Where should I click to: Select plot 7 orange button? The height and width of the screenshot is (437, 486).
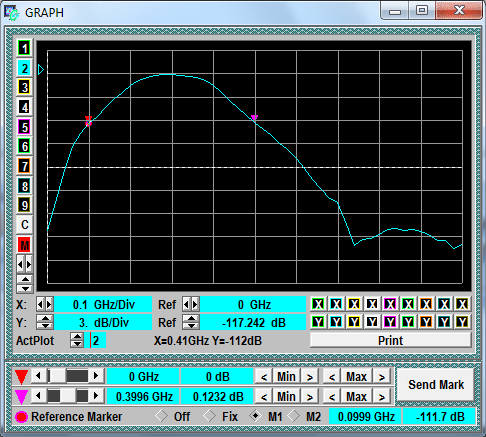point(24,166)
